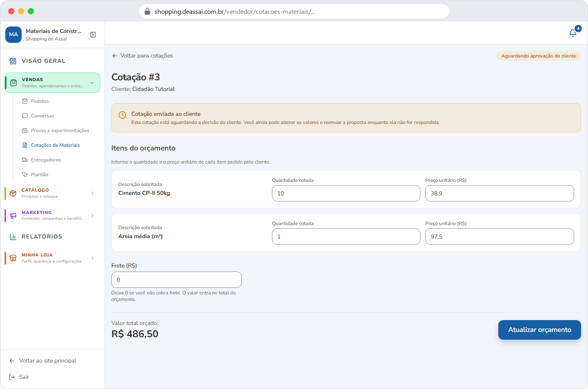Click the R$ 486,50 total value

[x=135, y=334]
